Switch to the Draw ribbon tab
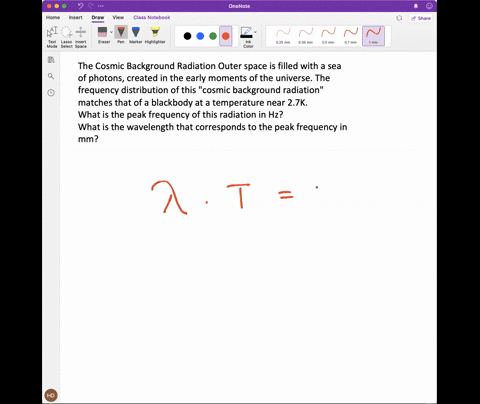480x404 pixels. coord(98,17)
